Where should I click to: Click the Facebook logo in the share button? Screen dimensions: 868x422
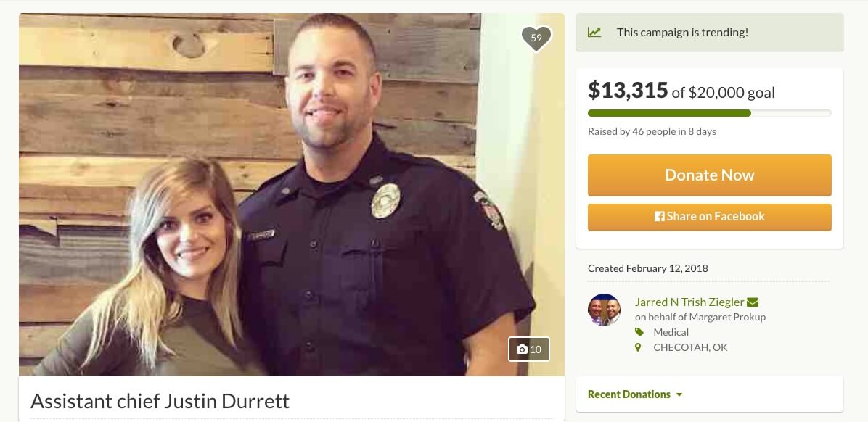tap(659, 216)
